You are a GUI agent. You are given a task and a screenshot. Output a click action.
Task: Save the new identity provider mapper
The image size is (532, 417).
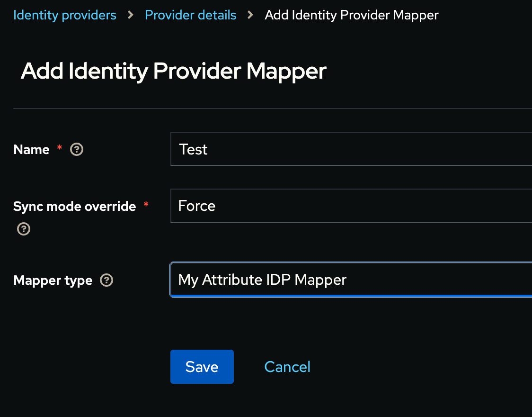[x=202, y=366]
